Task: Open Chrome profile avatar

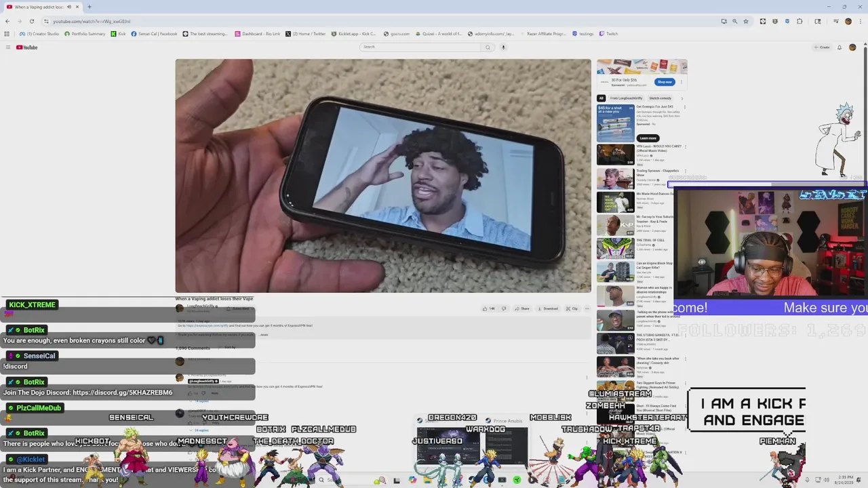Action: 848,21
